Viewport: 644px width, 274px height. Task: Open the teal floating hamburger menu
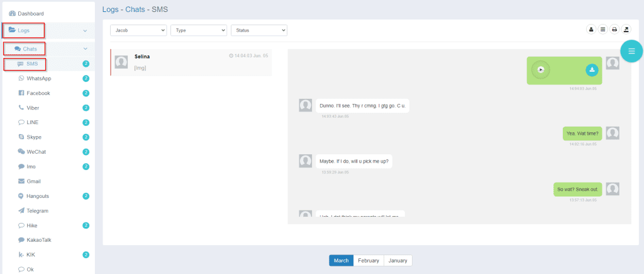click(x=631, y=52)
